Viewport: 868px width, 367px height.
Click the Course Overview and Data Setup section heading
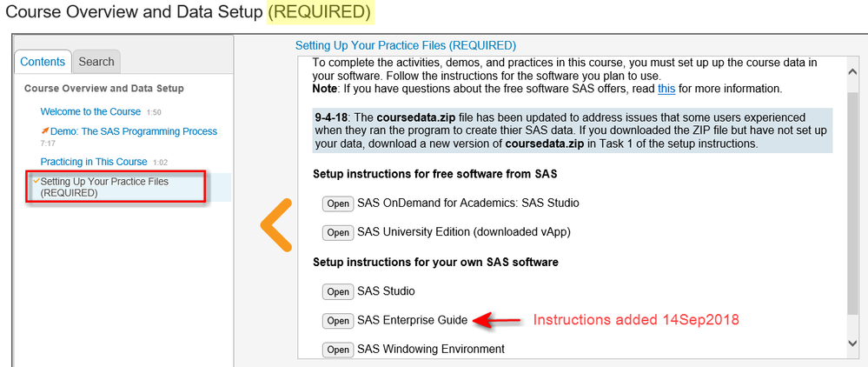(103, 88)
